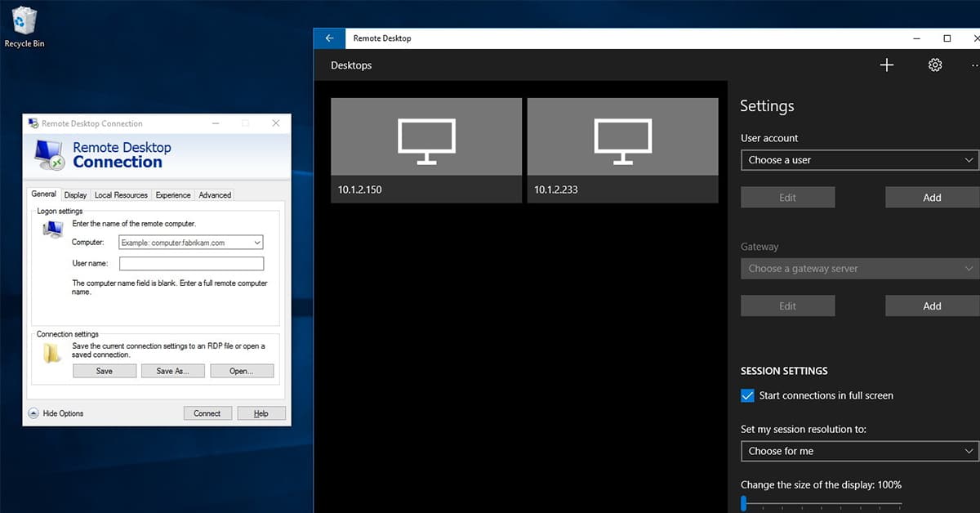Viewport: 980px width, 513px height.
Task: Click Add button under Gateway
Action: (932, 306)
